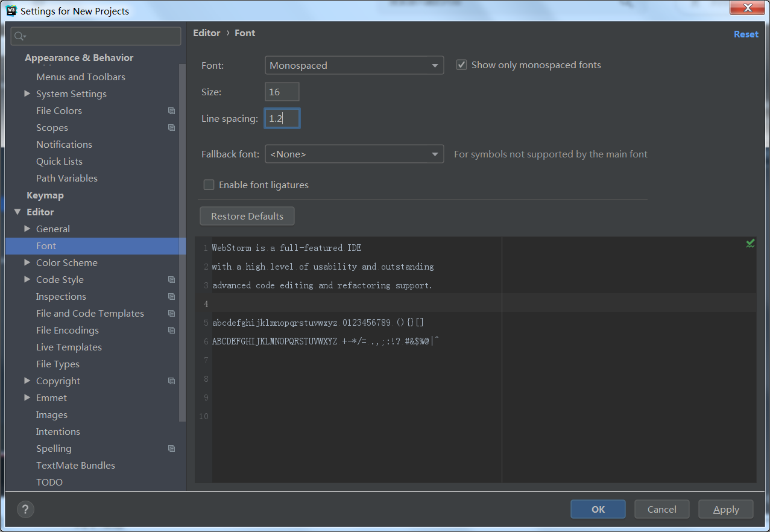Click the project-level icon beside Inspections
770x532 pixels.
click(x=172, y=297)
